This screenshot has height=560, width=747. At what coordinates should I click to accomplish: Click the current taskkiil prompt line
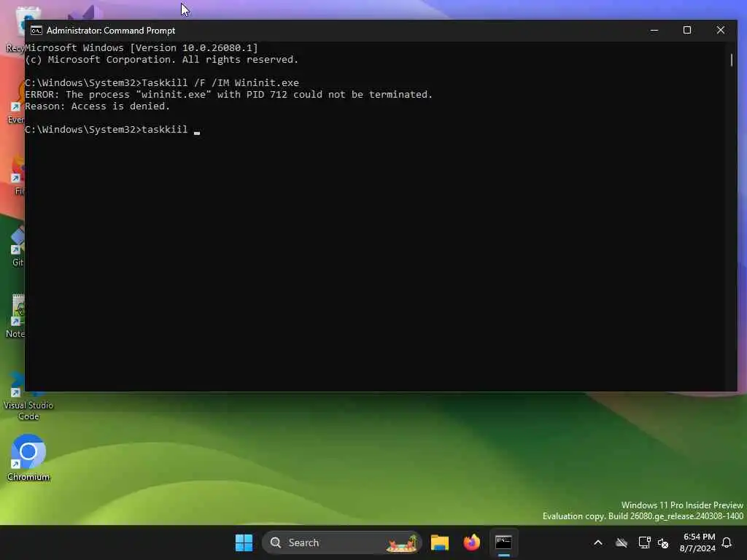[x=112, y=130]
